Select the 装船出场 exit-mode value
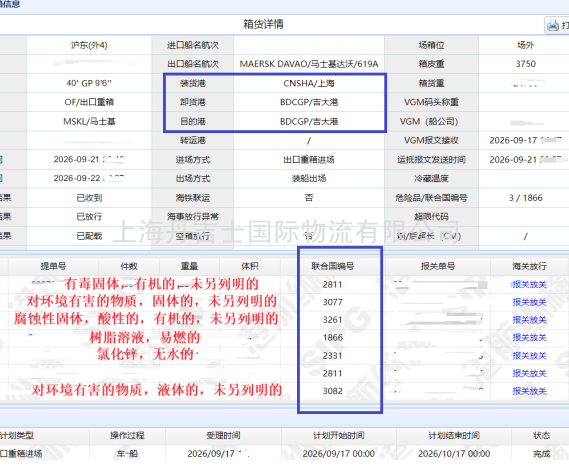The width and height of the screenshot is (569, 468). (x=309, y=178)
